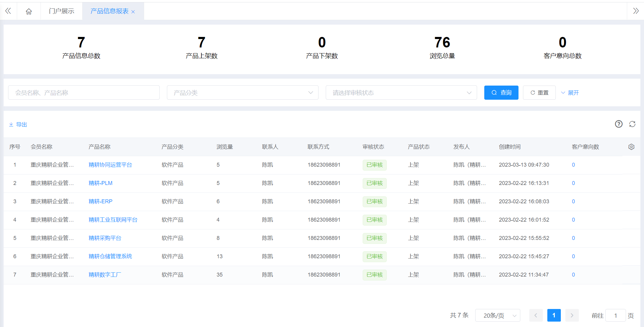This screenshot has width=644, height=327.
Task: Open column settings gear icon
Action: [x=631, y=147]
